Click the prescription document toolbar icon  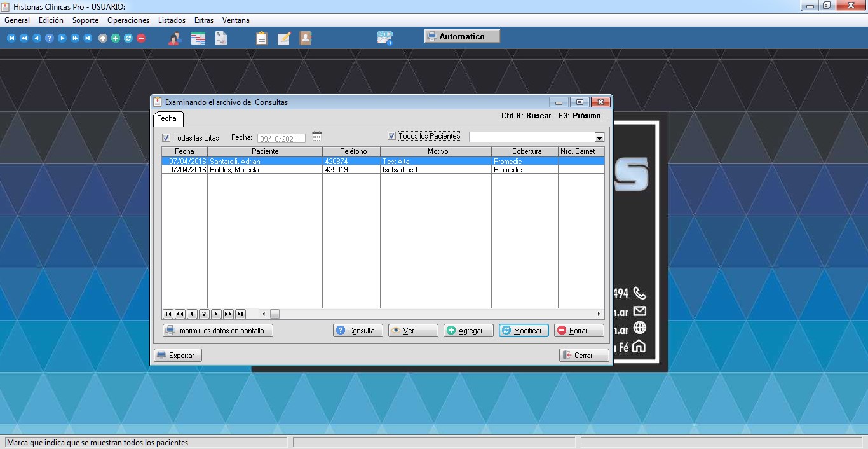coord(220,38)
